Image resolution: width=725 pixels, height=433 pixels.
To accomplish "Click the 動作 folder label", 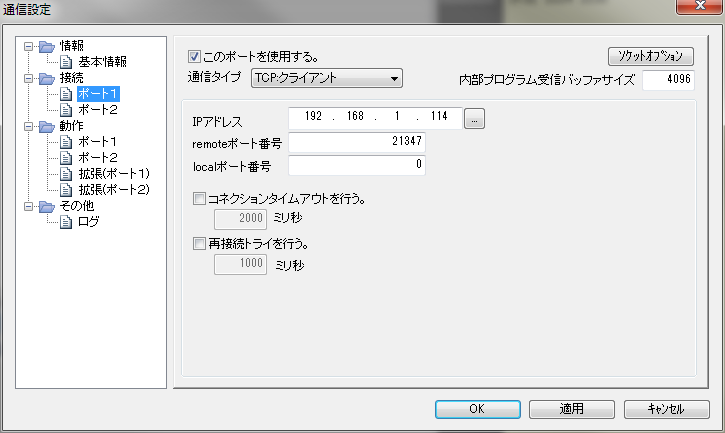I will point(72,126).
